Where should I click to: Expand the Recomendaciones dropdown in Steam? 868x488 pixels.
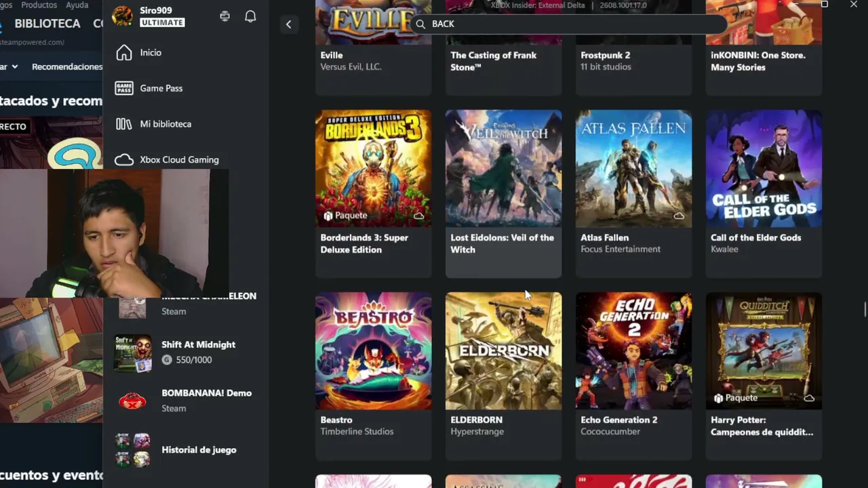68,66
